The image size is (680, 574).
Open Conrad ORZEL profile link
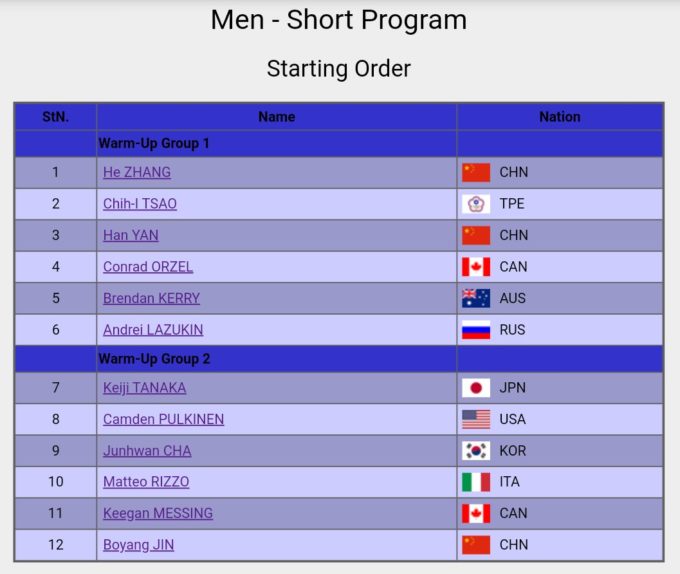[x=148, y=267]
